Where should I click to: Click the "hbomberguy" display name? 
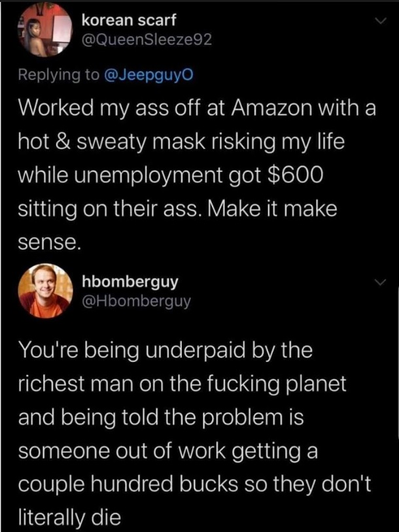pos(131,282)
